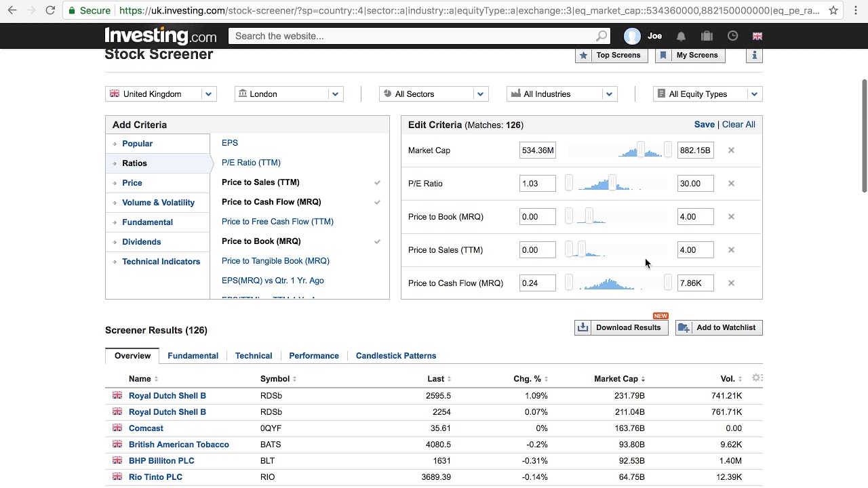
Task: Select the Technical Indicators category
Action: point(161,262)
